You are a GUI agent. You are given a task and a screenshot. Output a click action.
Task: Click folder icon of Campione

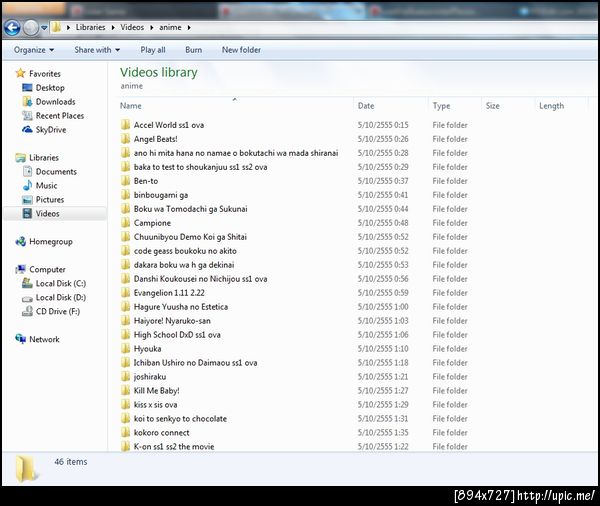126,223
